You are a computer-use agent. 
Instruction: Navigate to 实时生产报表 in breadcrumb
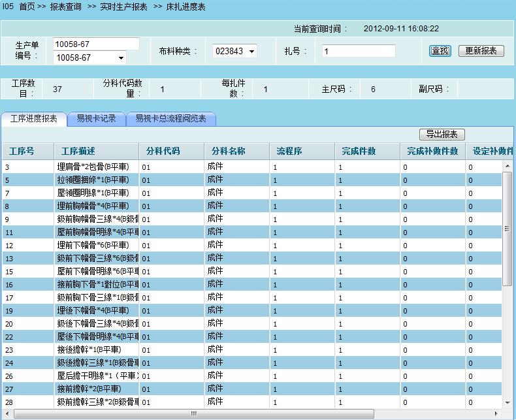tap(123, 7)
